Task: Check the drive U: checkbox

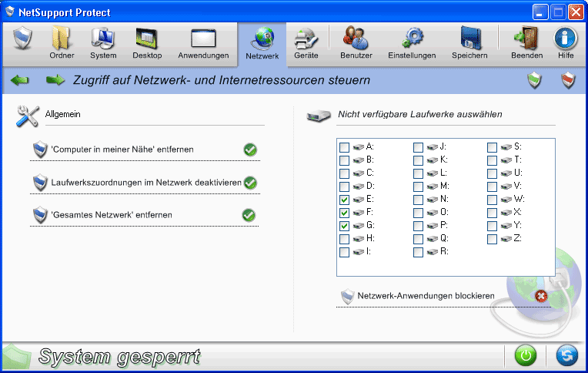Action: pyautogui.click(x=492, y=173)
